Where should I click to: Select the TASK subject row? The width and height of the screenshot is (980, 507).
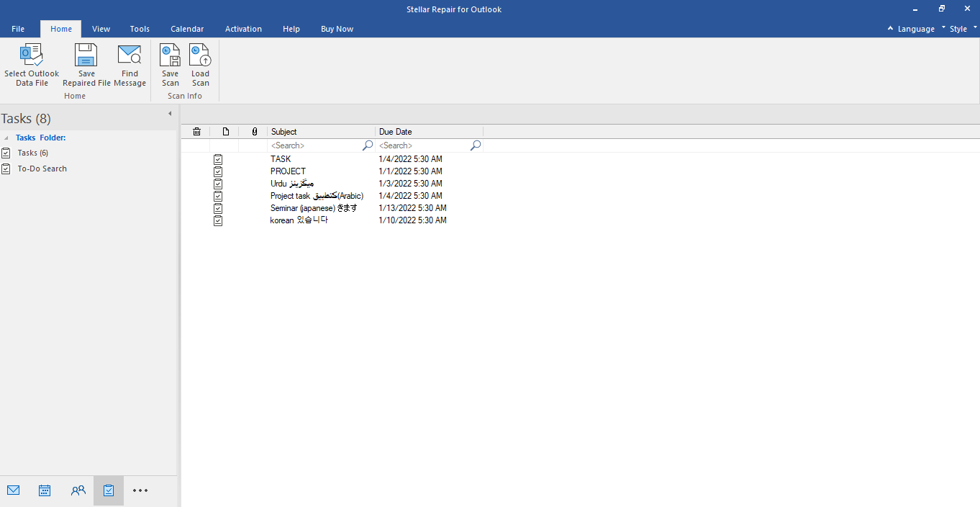[281, 159]
